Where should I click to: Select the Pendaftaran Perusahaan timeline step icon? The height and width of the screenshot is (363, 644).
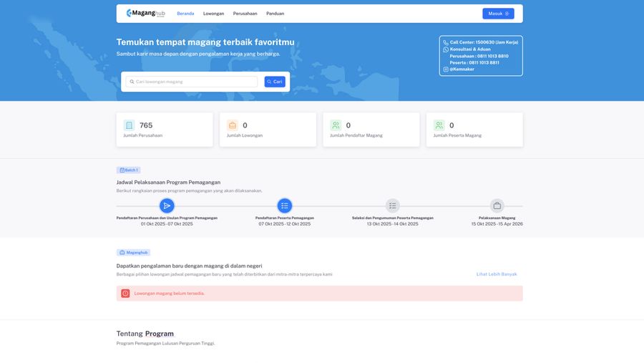coord(167,205)
